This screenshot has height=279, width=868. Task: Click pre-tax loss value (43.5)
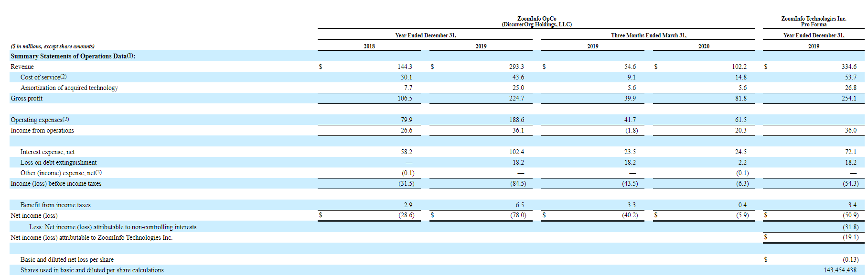(630, 183)
